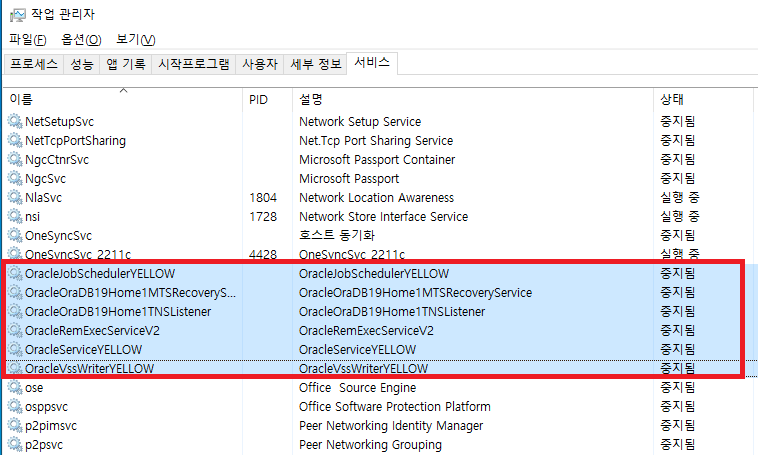Click gear icon beside osppsvc
Image resolution: width=758 pixels, height=455 pixels.
coord(15,406)
